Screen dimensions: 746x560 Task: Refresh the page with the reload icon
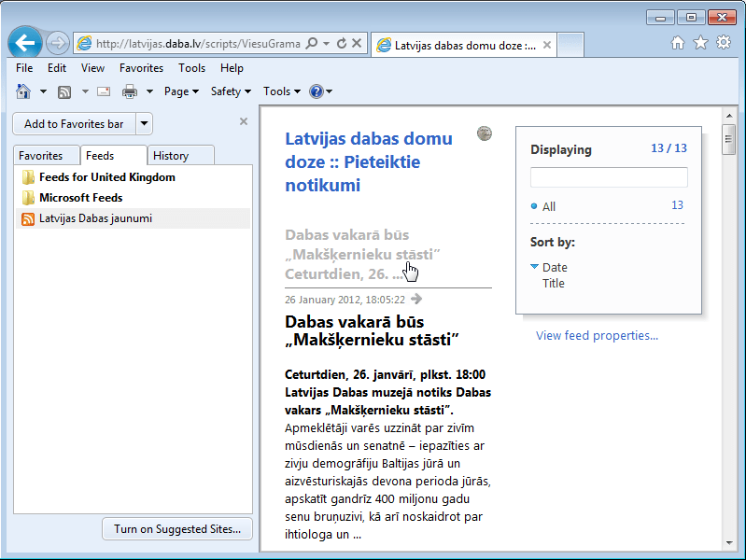pyautogui.click(x=342, y=44)
